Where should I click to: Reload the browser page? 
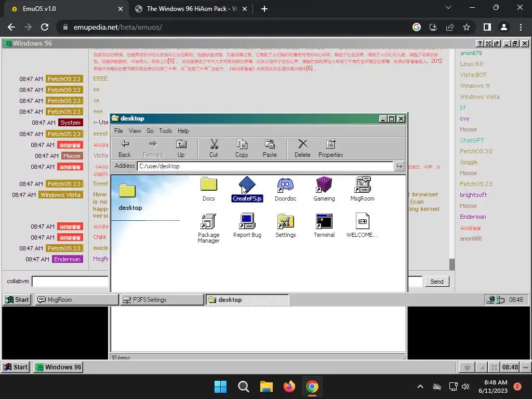[x=45, y=27]
